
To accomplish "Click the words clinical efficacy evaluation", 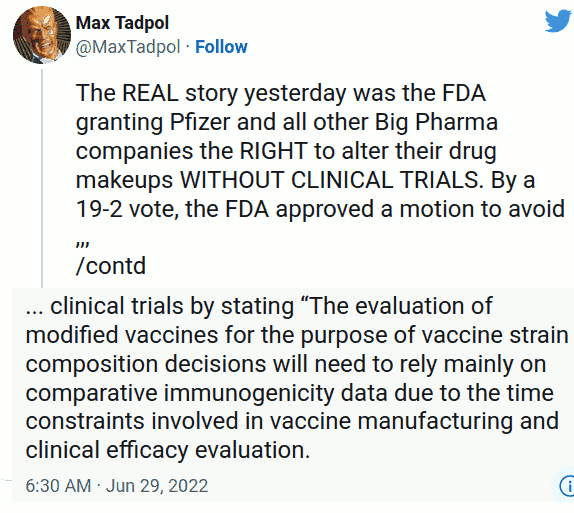I will [168, 450].
